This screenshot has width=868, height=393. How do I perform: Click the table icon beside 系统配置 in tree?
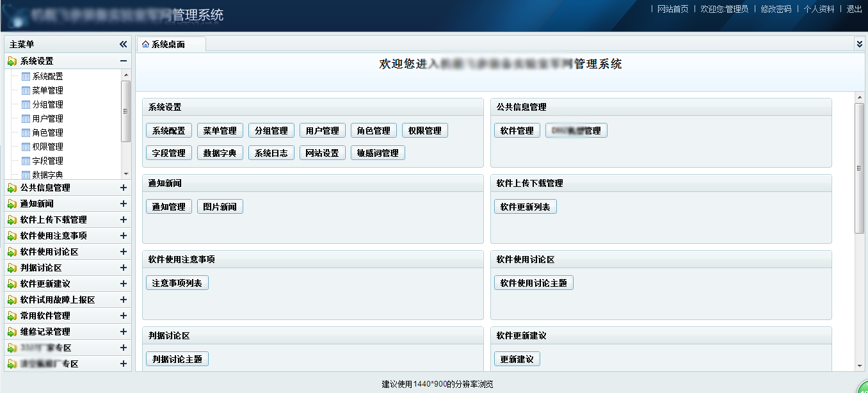pyautogui.click(x=26, y=76)
